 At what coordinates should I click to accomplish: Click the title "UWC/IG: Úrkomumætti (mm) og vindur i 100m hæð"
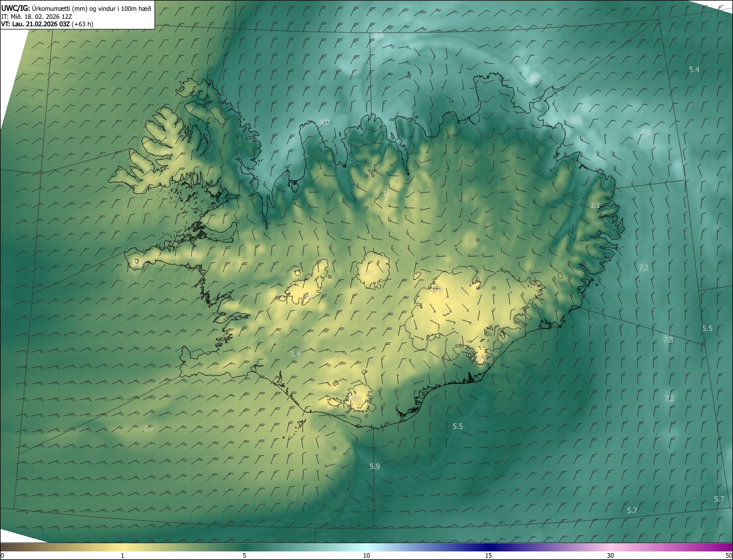[76, 8]
